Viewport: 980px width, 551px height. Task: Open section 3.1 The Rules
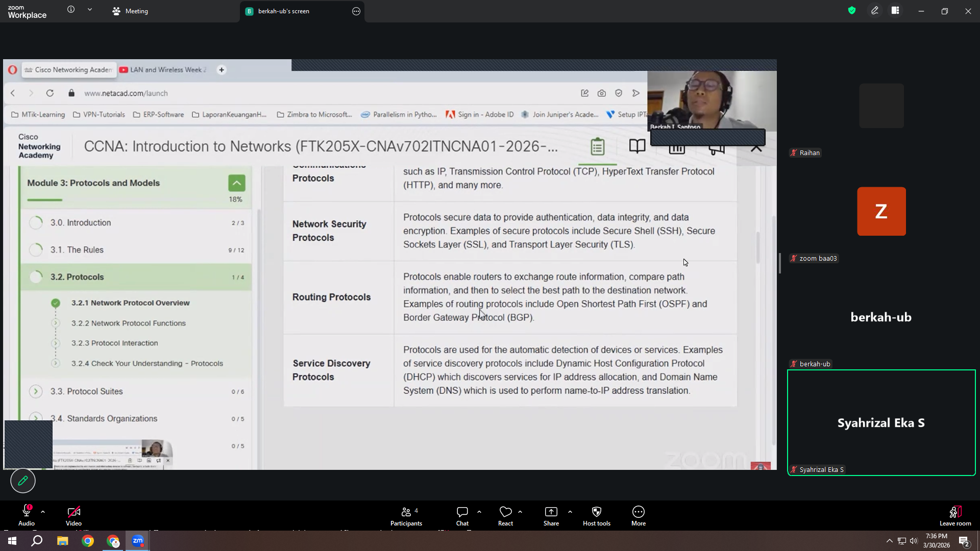pyautogui.click(x=136, y=250)
